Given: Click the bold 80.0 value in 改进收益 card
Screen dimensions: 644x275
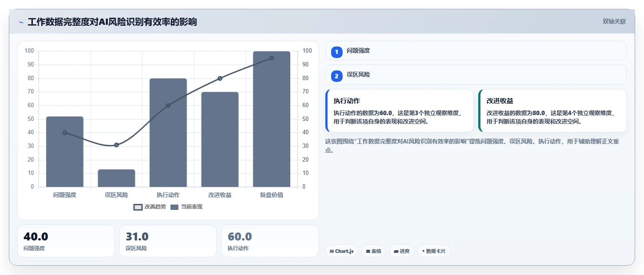Looking at the screenshot, I should click(539, 113).
